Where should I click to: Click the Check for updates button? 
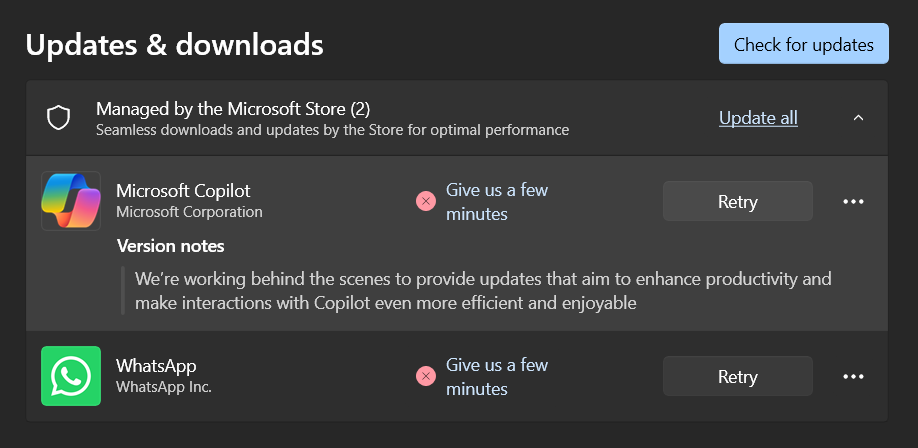[803, 44]
